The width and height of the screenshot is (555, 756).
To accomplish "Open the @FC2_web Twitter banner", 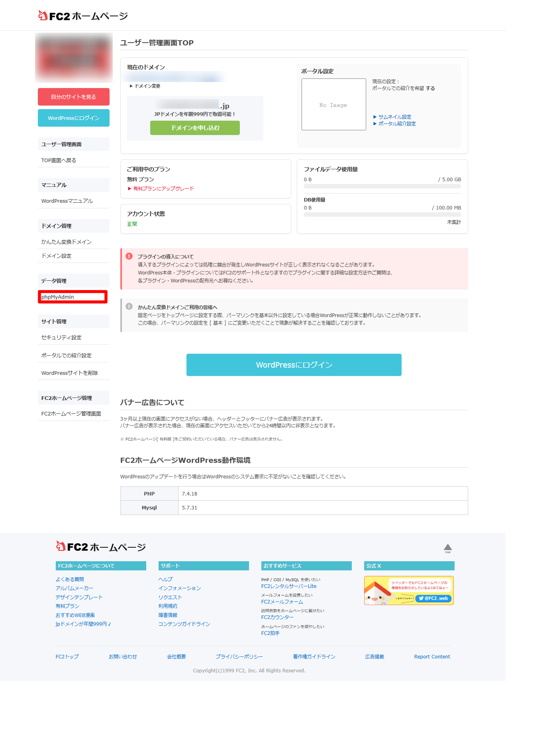I will [409, 590].
